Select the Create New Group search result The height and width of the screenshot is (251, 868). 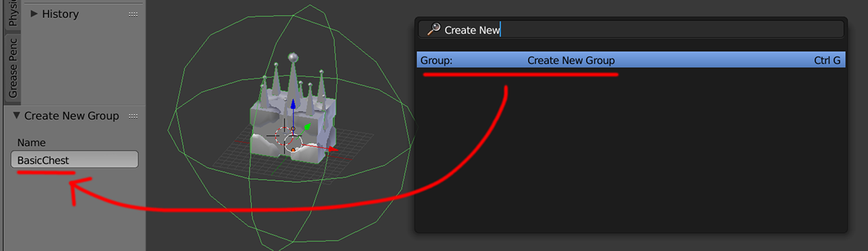point(631,60)
